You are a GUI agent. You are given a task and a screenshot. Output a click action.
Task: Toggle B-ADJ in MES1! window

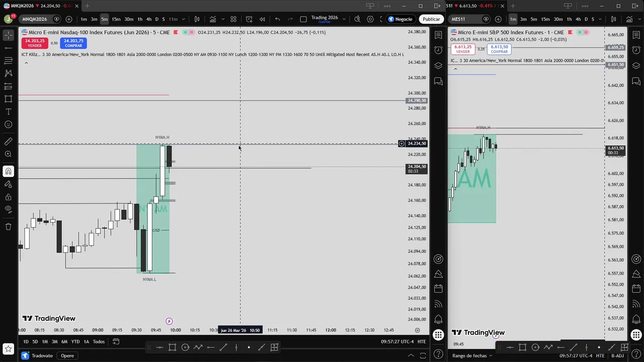pos(617,355)
